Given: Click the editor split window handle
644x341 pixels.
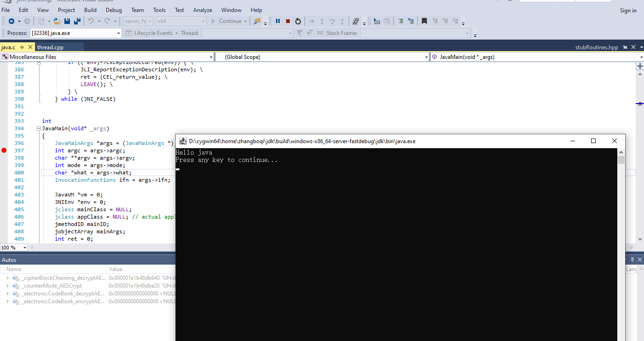Looking at the screenshot, I should click(x=640, y=66).
